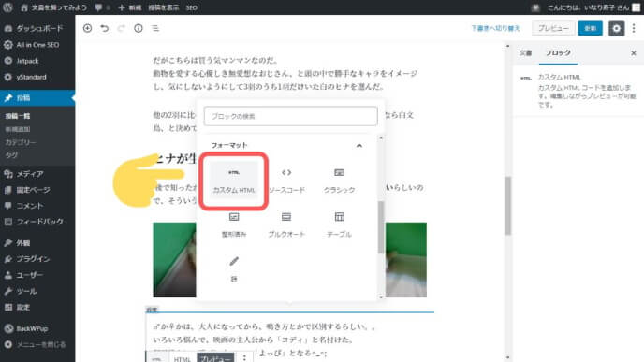644x362 pixels.
Task: Open block more options dots menu
Action: coord(244,358)
